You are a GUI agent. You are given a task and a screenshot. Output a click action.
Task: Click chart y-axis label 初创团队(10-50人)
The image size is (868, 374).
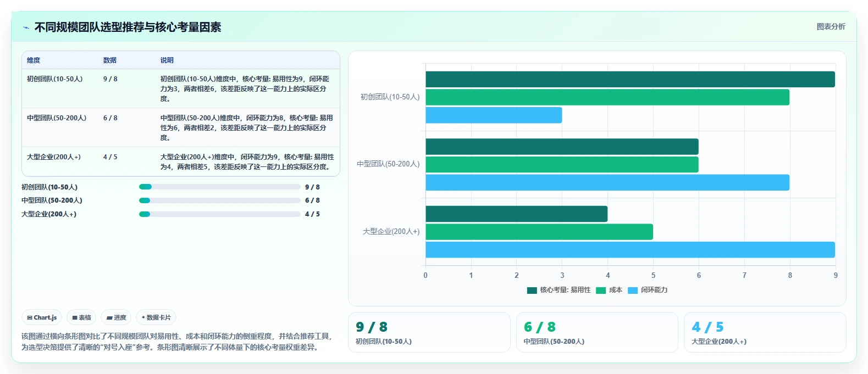click(390, 97)
